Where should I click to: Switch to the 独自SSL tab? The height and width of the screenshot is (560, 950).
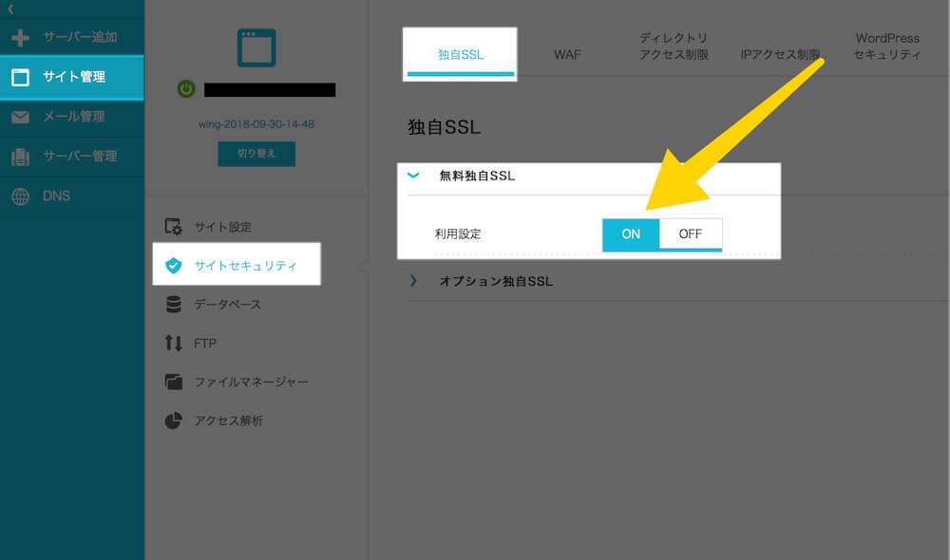tap(460, 54)
